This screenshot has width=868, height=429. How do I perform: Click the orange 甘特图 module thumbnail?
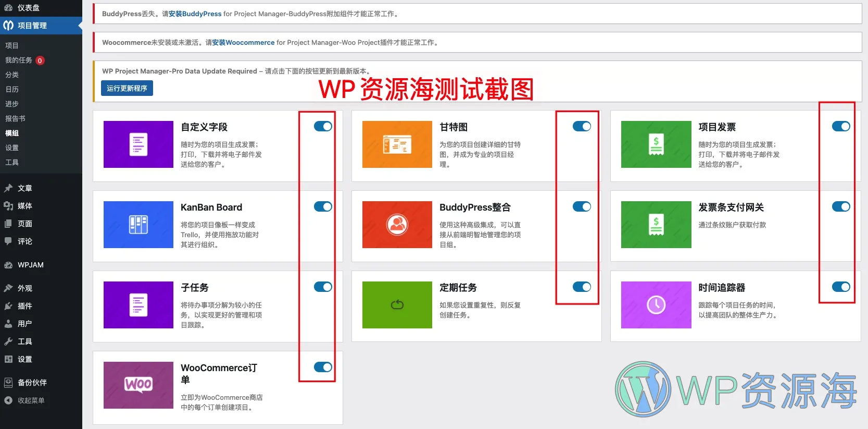pos(397,144)
